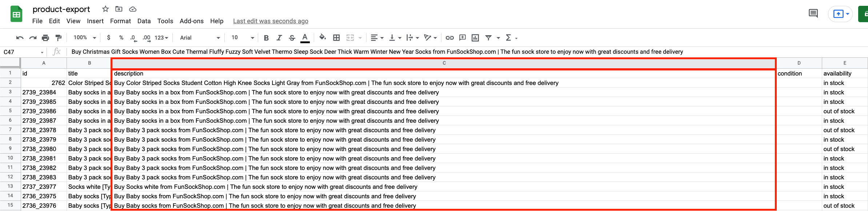
Task: Create a filter
Action: point(488,38)
